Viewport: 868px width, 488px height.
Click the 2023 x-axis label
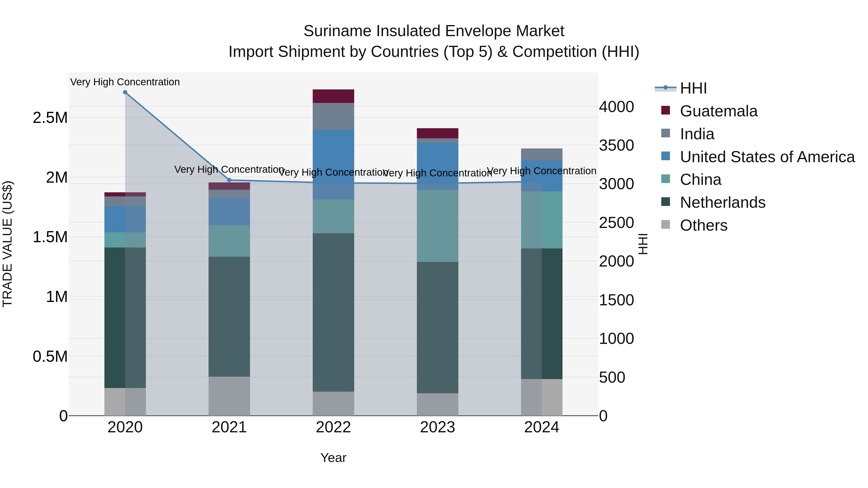437,427
